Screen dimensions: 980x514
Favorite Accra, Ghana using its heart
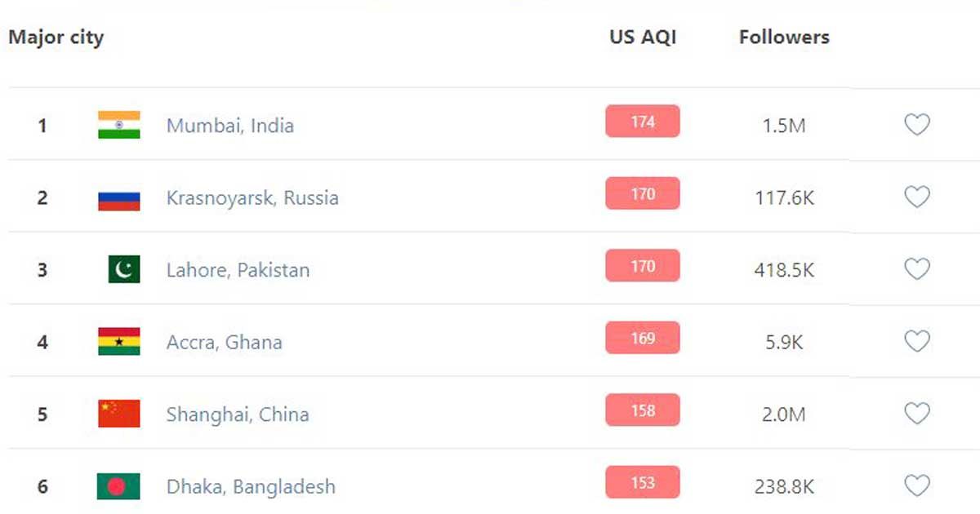[x=917, y=341]
